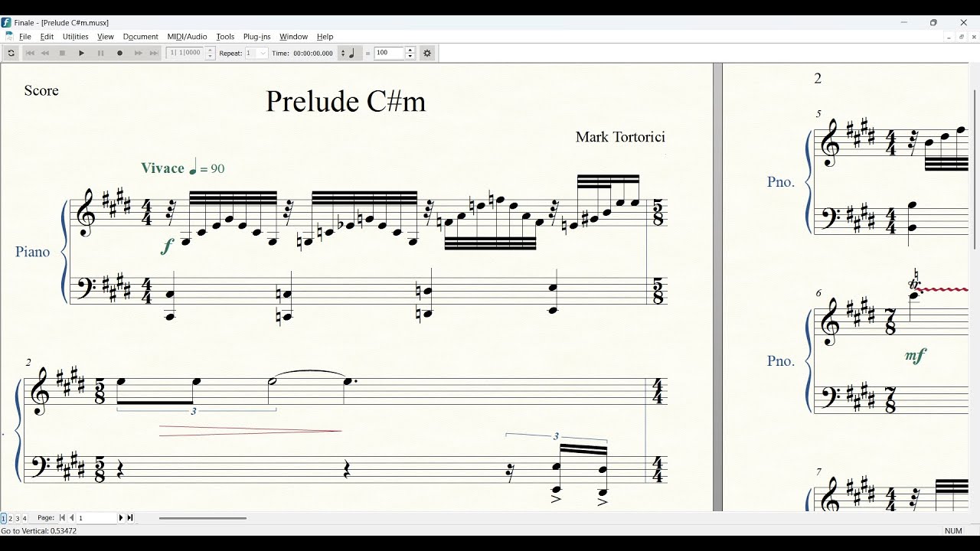980x551 pixels.
Task: Restore down the Finale window
Action: coord(933,22)
